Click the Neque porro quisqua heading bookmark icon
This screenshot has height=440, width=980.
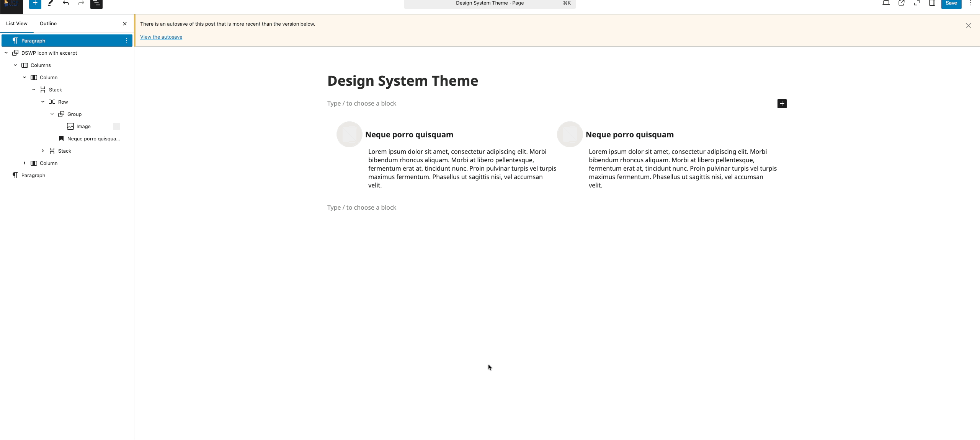[61, 139]
